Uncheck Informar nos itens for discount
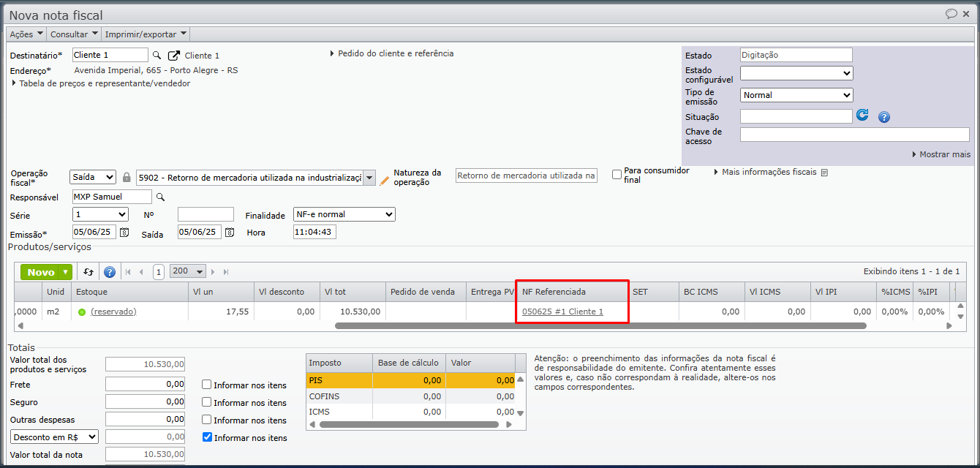 pos(207,437)
